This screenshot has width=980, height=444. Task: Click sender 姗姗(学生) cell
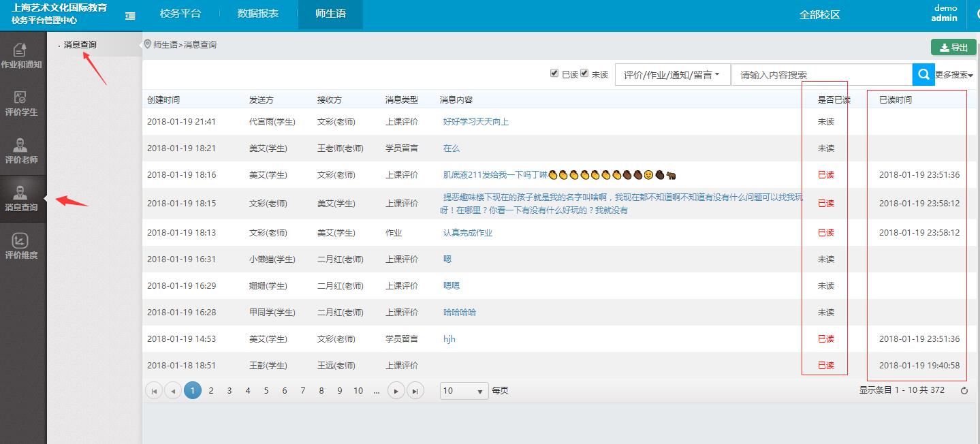click(268, 286)
